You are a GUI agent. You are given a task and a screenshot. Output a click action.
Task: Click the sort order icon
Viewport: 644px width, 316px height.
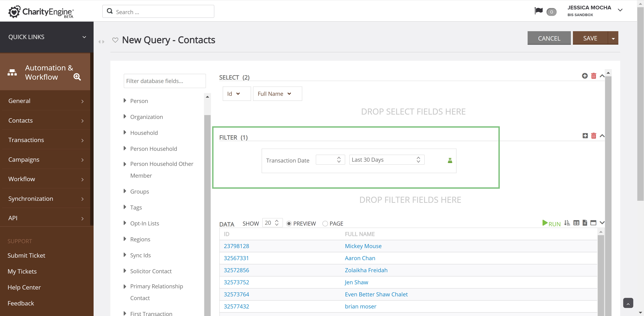[567, 223]
